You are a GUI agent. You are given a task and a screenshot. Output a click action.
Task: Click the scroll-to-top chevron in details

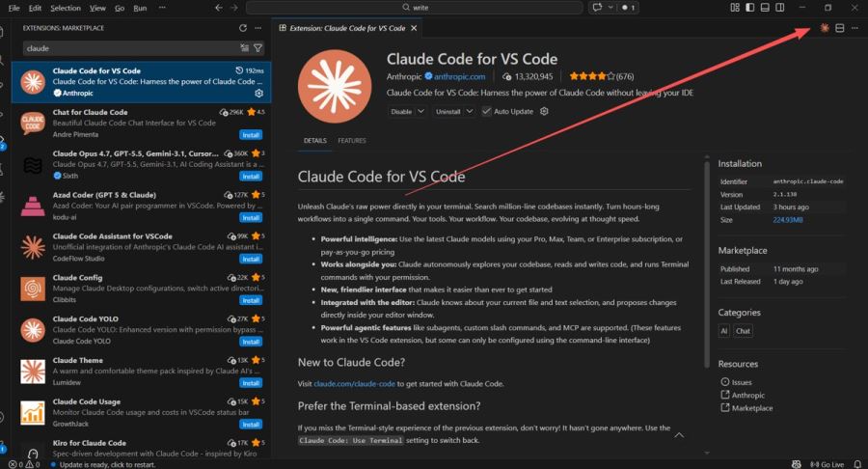[x=679, y=435]
